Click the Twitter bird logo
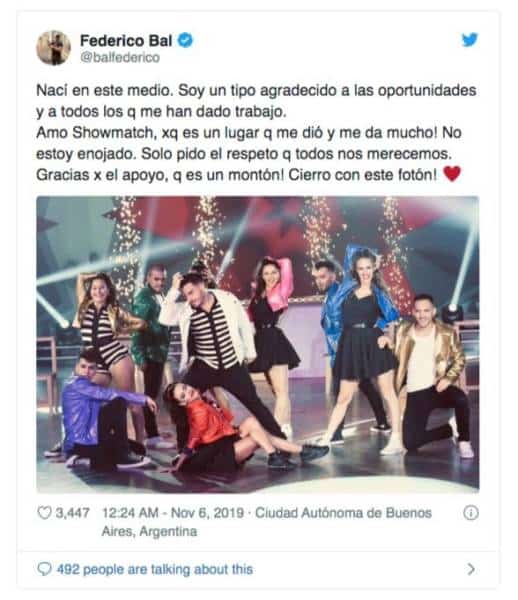Viewport: 518px width, 600px height. [x=469, y=39]
